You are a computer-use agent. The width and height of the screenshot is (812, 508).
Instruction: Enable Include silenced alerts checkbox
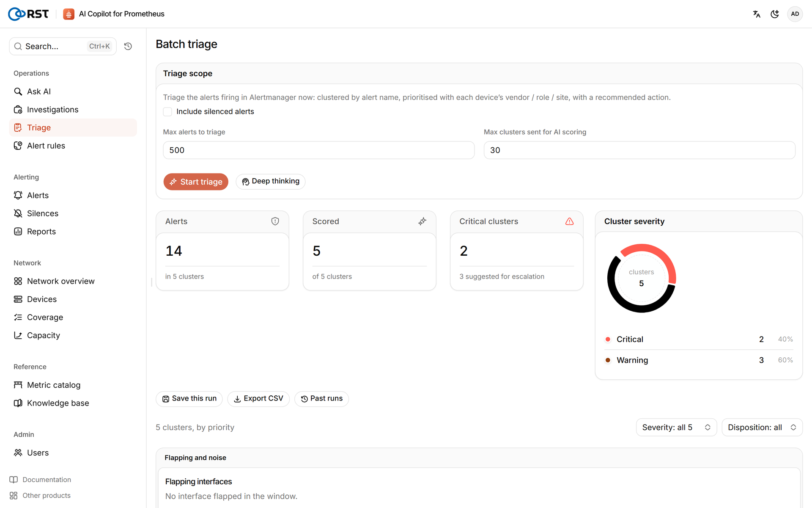167,112
